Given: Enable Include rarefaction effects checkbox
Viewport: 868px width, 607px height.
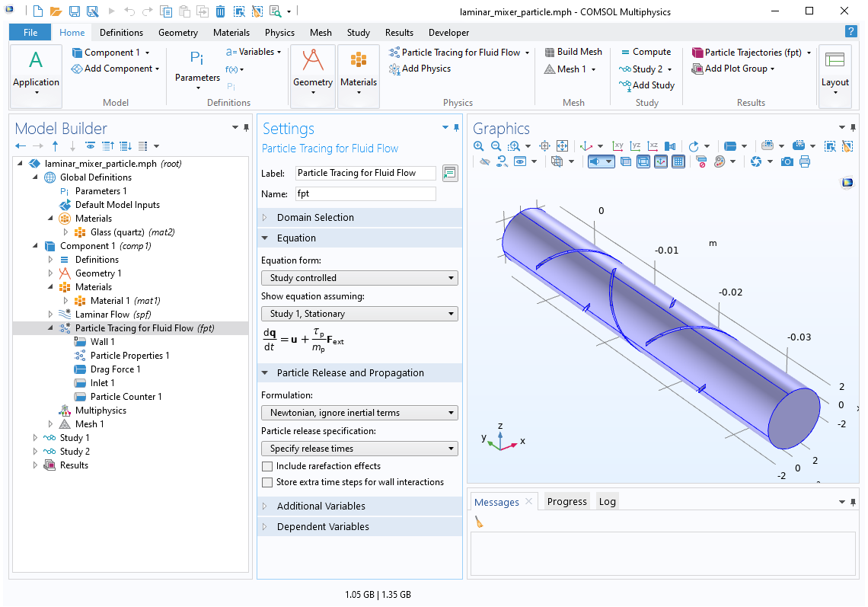Looking at the screenshot, I should click(x=267, y=466).
